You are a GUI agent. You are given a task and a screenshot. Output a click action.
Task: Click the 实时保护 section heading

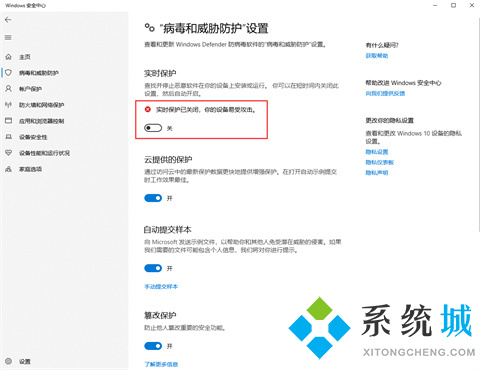coord(160,73)
